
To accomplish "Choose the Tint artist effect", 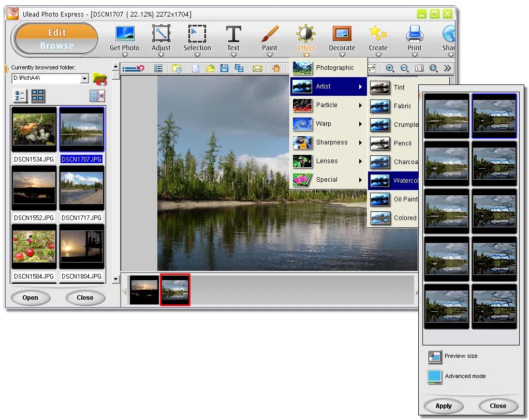I will (x=393, y=88).
